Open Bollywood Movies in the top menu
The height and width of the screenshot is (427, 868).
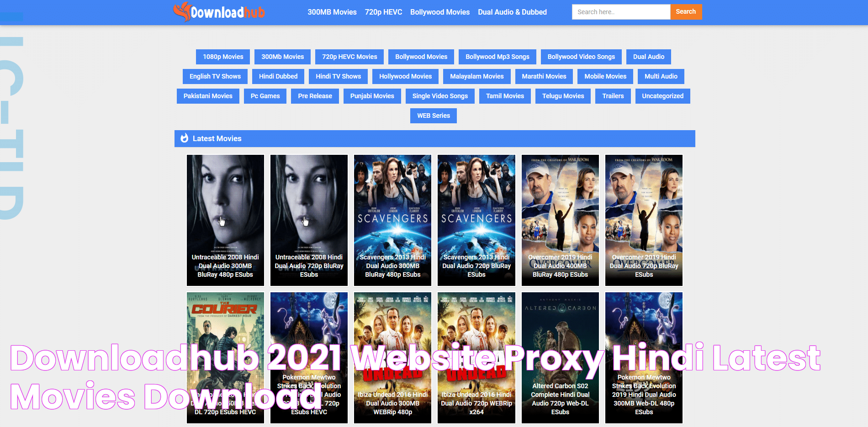pyautogui.click(x=440, y=12)
